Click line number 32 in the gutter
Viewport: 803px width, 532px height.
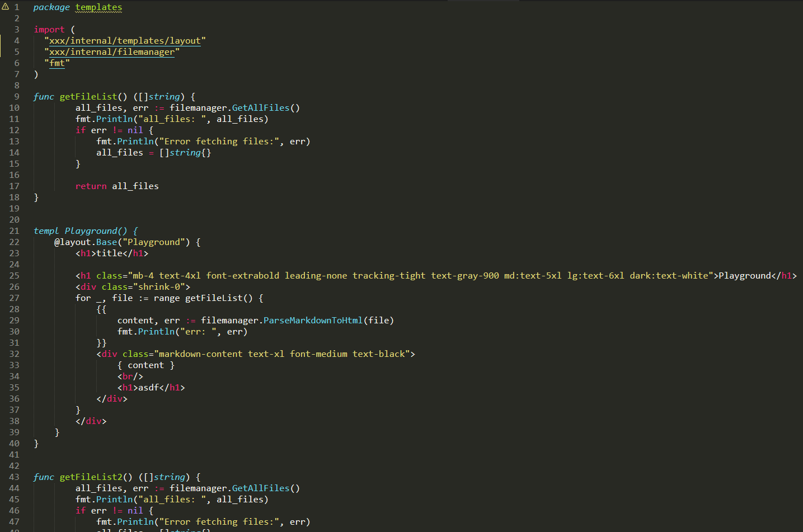(x=14, y=354)
